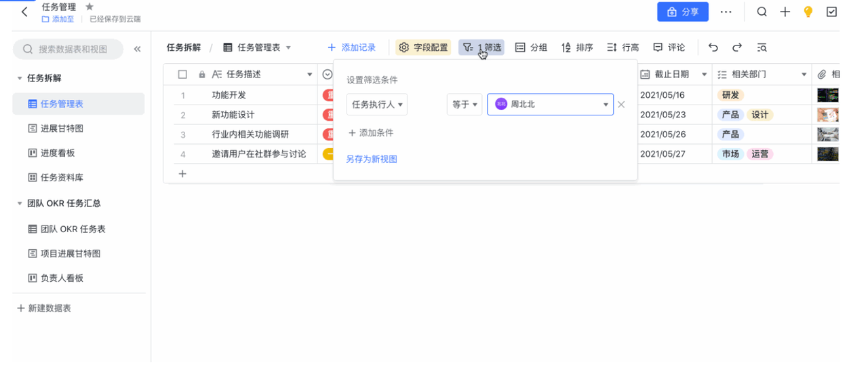
Task: Open 进度看板 view in sidebar
Action: (x=58, y=153)
